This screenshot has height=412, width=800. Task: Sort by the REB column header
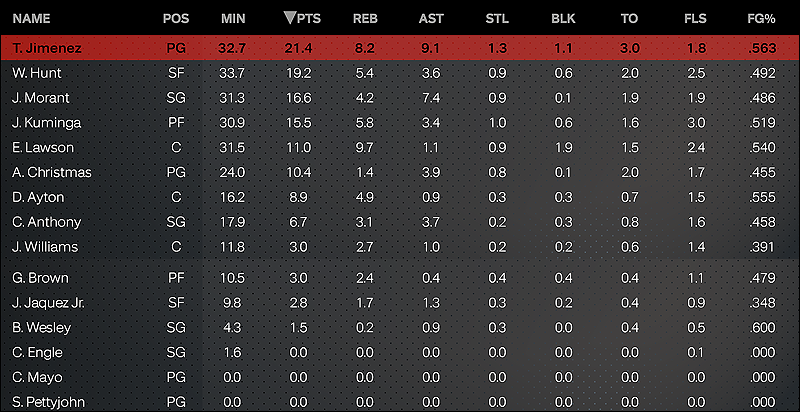(x=365, y=19)
